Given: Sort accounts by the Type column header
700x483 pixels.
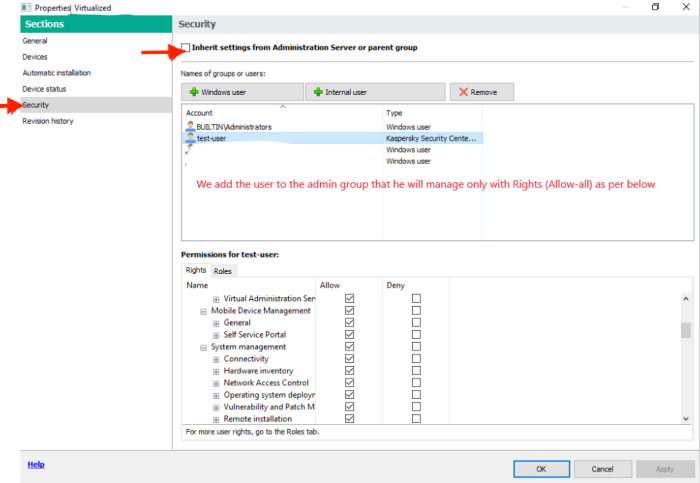Looking at the screenshot, I should pyautogui.click(x=432, y=113).
